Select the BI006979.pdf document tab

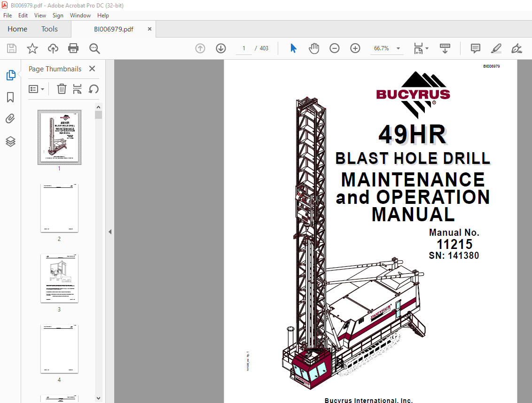[114, 29]
